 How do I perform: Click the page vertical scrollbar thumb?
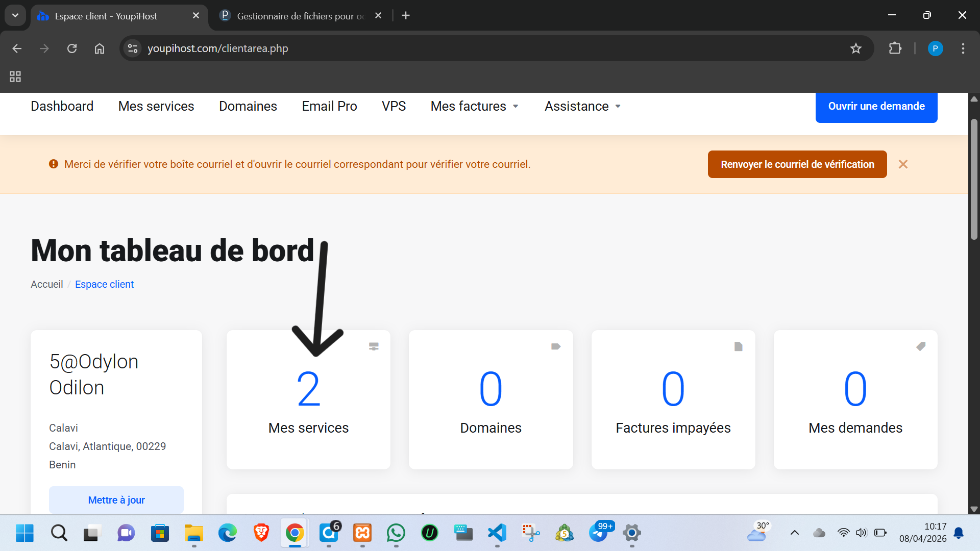(974, 179)
